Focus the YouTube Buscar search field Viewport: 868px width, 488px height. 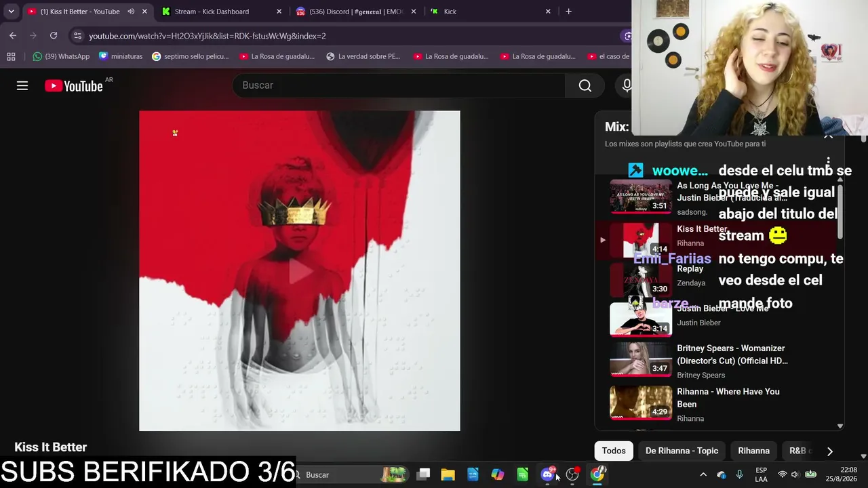(x=399, y=85)
